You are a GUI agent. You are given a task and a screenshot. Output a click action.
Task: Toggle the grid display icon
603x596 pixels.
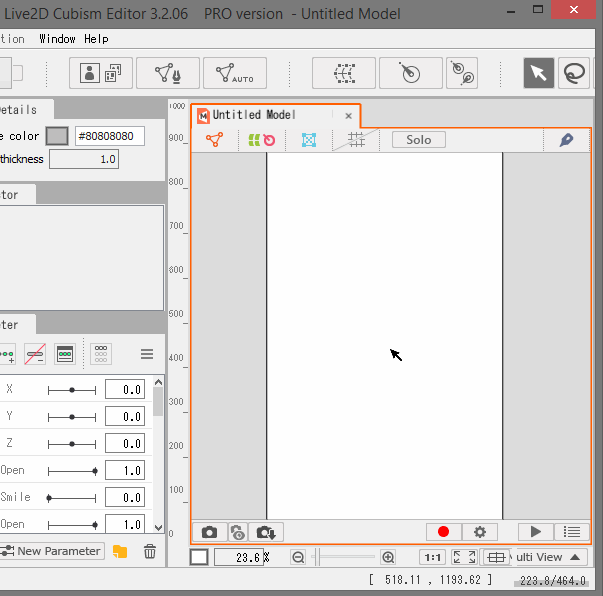[356, 140]
